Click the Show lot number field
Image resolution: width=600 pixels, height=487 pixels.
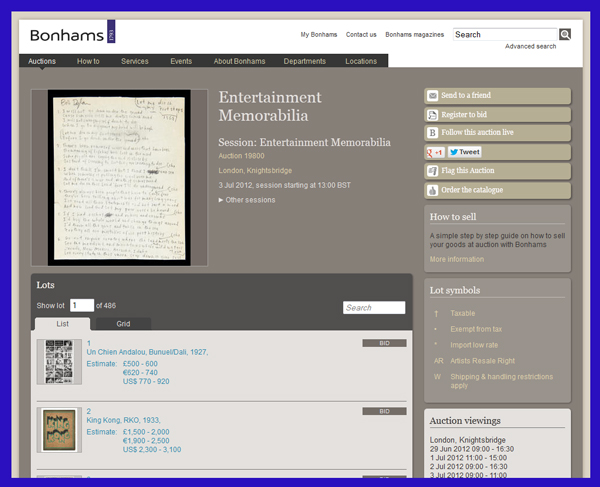[82, 305]
